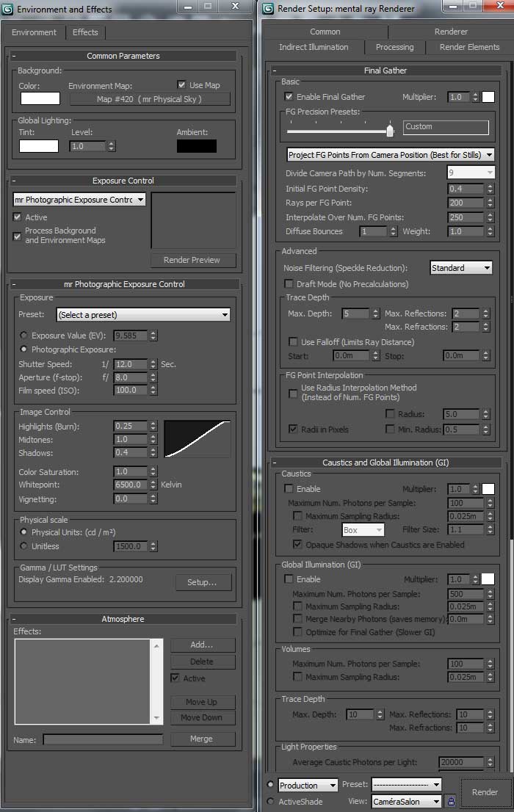Image resolution: width=514 pixels, height=812 pixels.
Task: Click the Render Setup window app icon
Action: click(x=268, y=9)
